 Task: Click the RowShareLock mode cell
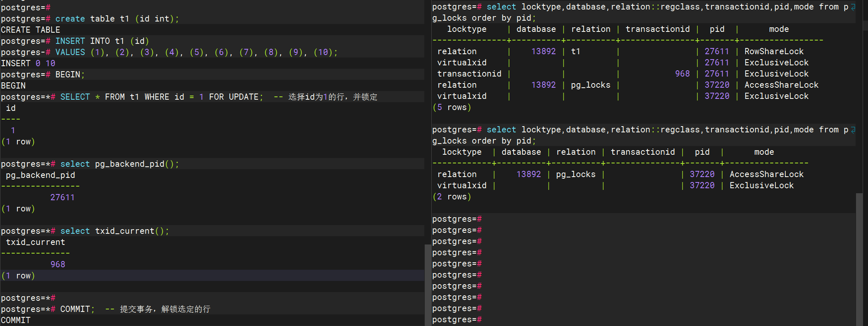point(774,52)
